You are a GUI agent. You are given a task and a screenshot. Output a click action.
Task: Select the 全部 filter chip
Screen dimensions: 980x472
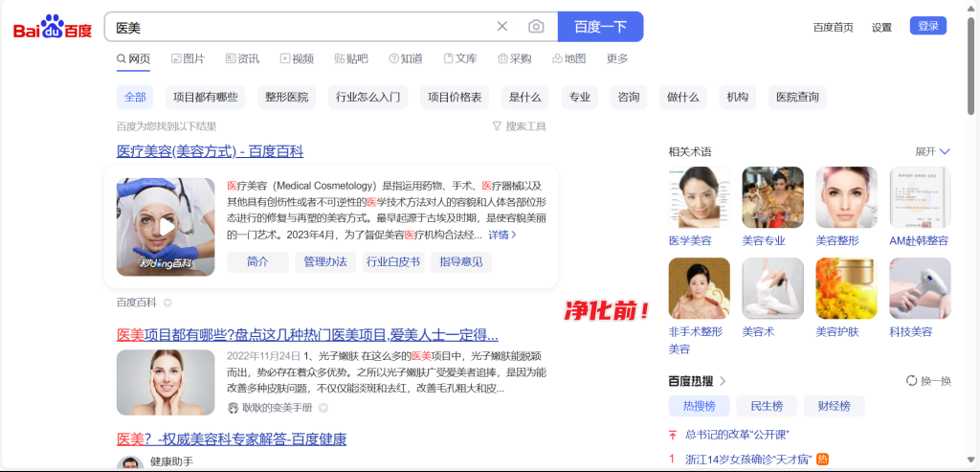click(134, 97)
